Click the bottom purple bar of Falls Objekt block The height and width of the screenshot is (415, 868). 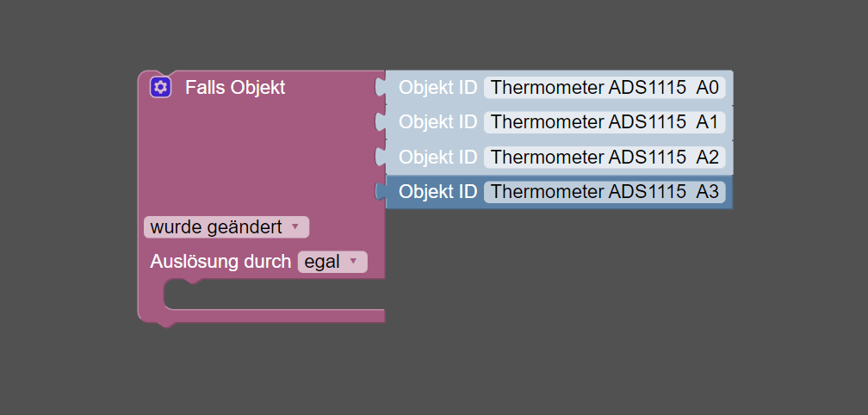pyautogui.click(x=261, y=316)
